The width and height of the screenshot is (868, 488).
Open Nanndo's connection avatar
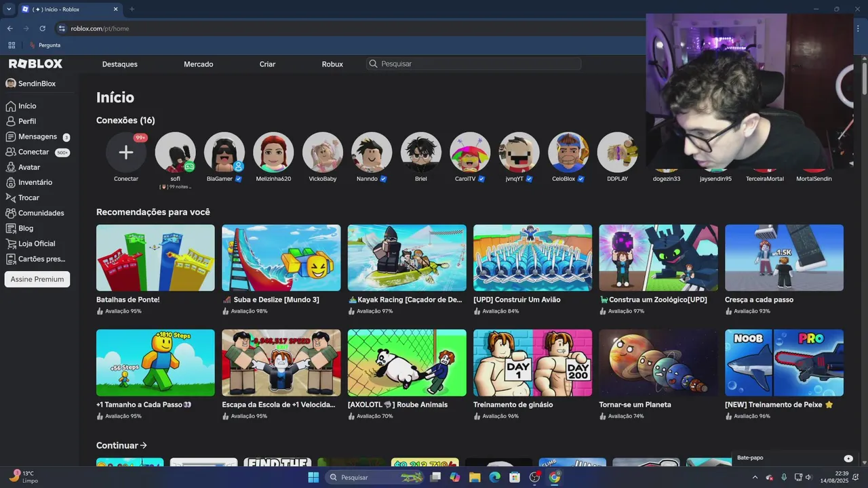click(x=372, y=152)
